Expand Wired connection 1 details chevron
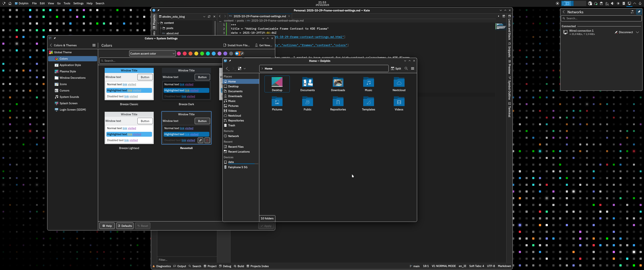Image resolution: width=644 pixels, height=270 pixels. 637,32
